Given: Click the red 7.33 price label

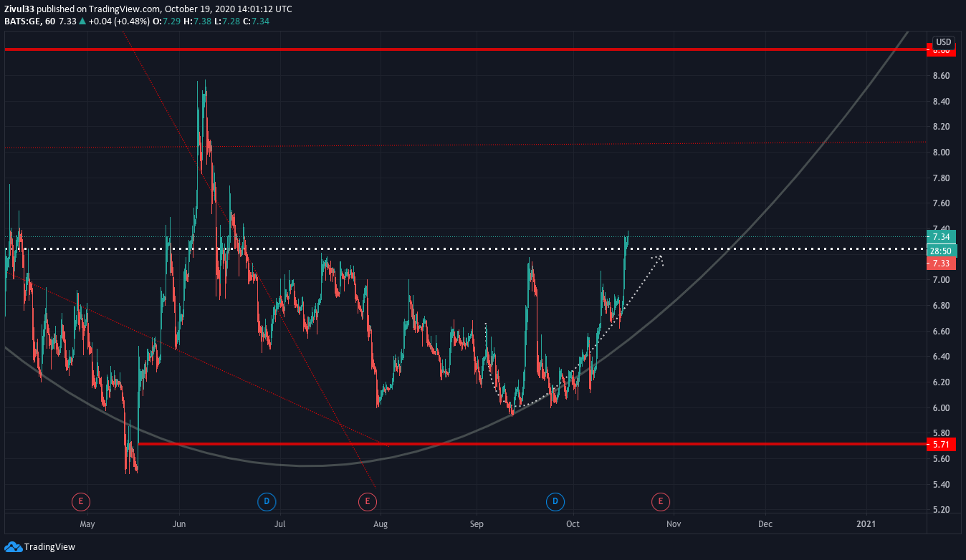Looking at the screenshot, I should [941, 264].
